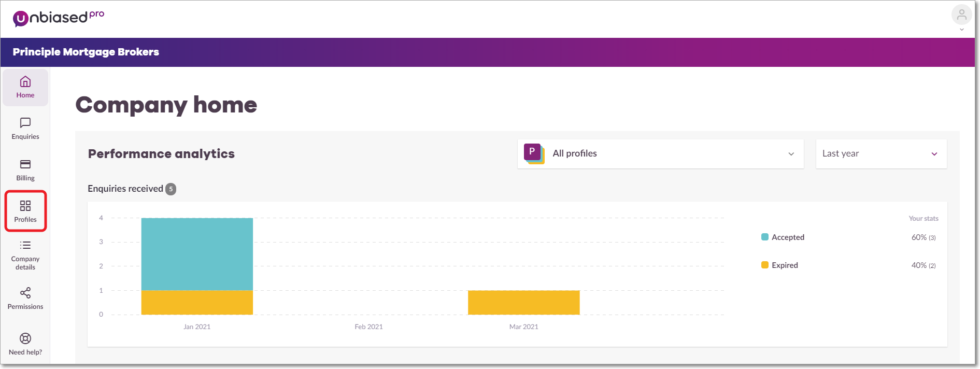The image size is (980, 369).
Task: Click the Mar 2021 axis label
Action: pyautogui.click(x=524, y=327)
